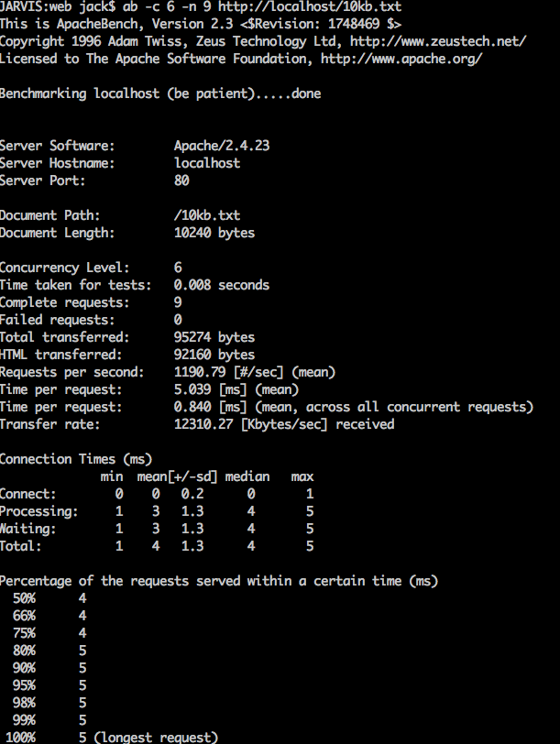This screenshot has width=560, height=744.
Task: Click the 10240 bytes document length
Action: point(214,233)
